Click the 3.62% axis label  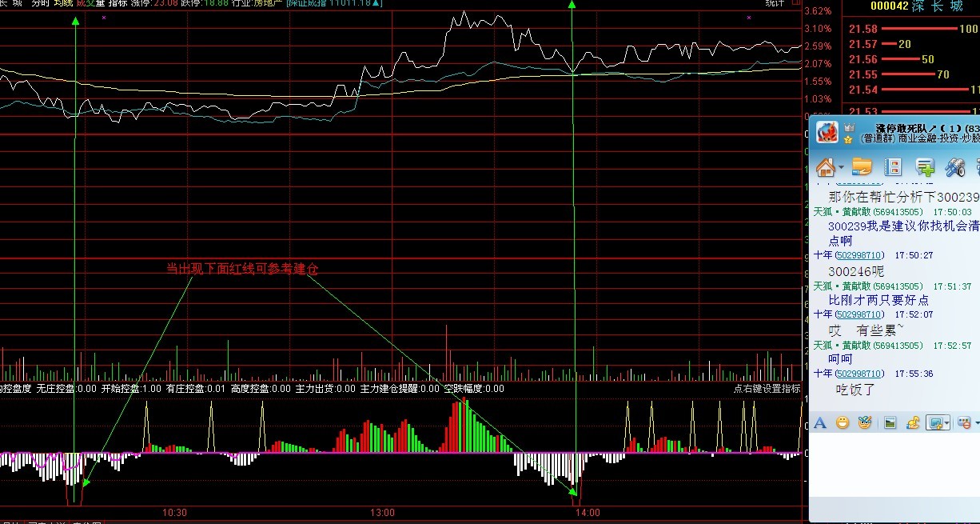click(819, 11)
